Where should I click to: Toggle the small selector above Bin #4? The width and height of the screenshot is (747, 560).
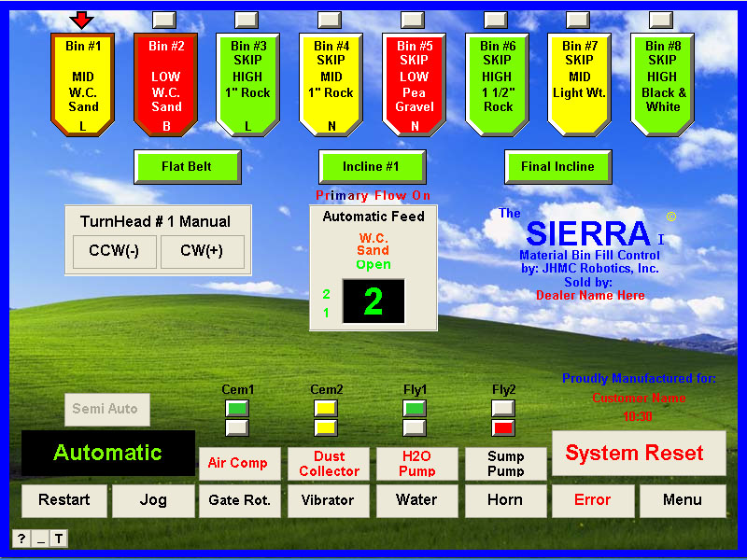pos(330,20)
